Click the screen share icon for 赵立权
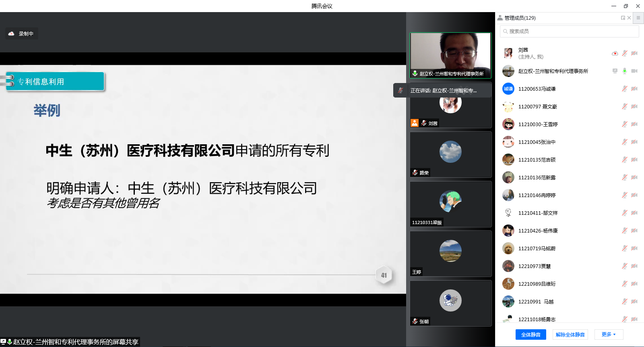 (x=615, y=71)
